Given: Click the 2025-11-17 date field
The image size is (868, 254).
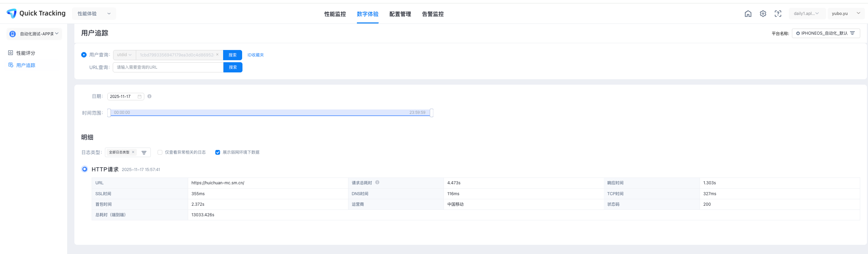Looking at the screenshot, I should coord(126,97).
